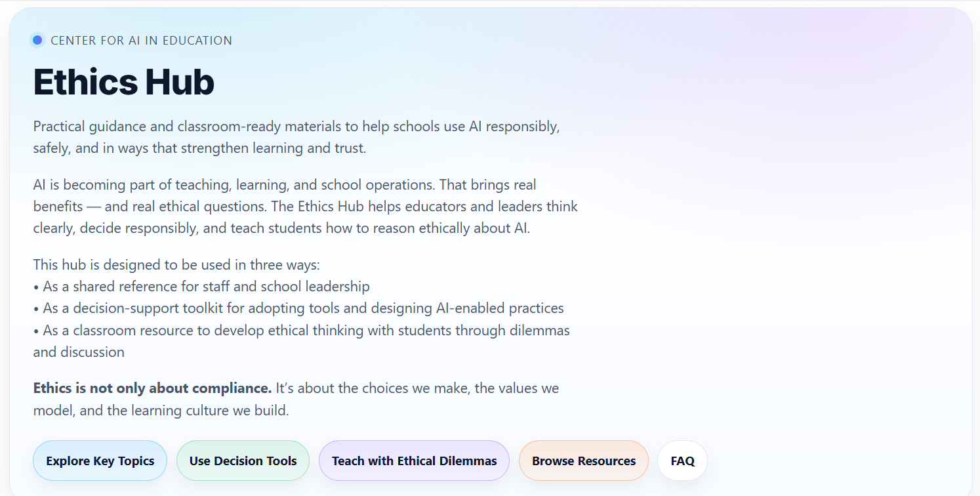Select the Use Decision Tools button

tap(243, 461)
